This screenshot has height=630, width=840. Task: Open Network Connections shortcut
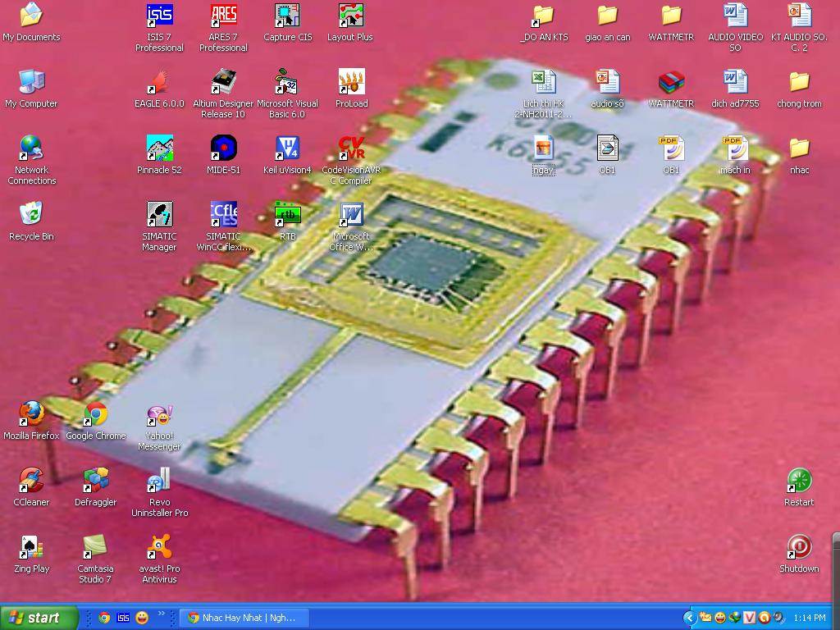point(31,148)
